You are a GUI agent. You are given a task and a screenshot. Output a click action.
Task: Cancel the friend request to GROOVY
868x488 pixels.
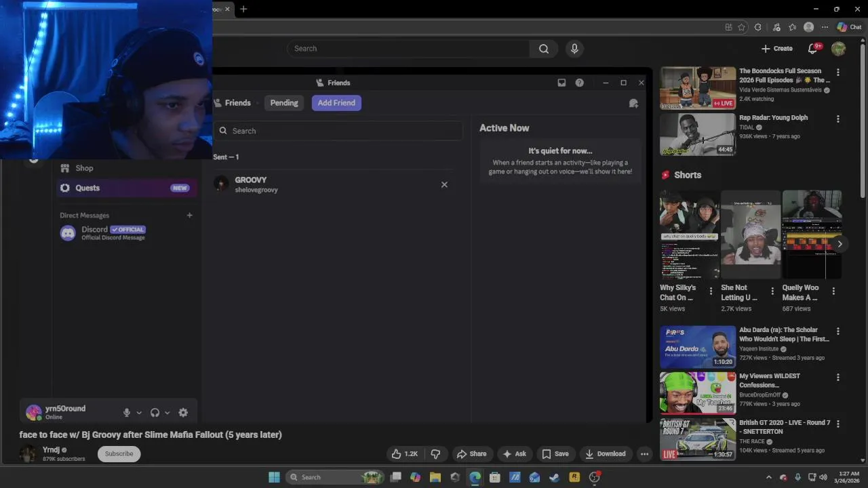(x=444, y=184)
